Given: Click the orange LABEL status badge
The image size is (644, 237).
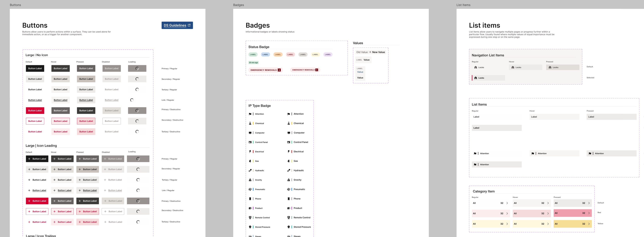Looking at the screenshot, I should pyautogui.click(x=278, y=54).
